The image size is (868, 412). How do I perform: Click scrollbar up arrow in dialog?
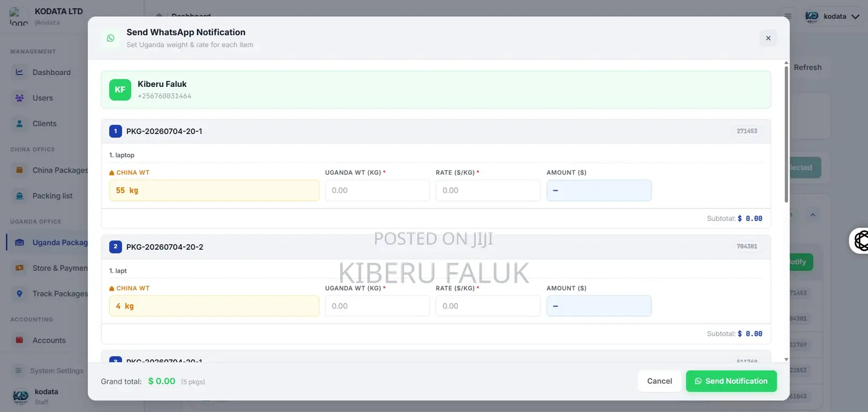(x=786, y=63)
